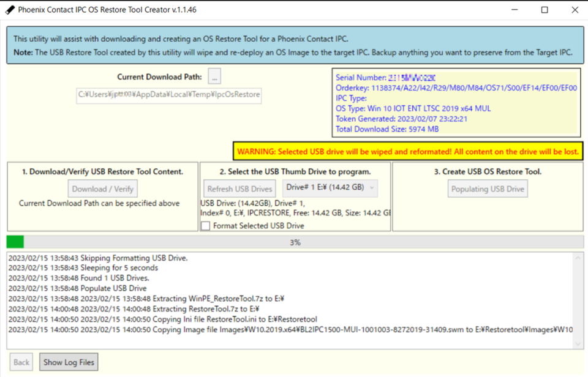The width and height of the screenshot is (588, 377).
Task: Select the Orderkey line
Action: point(456,88)
